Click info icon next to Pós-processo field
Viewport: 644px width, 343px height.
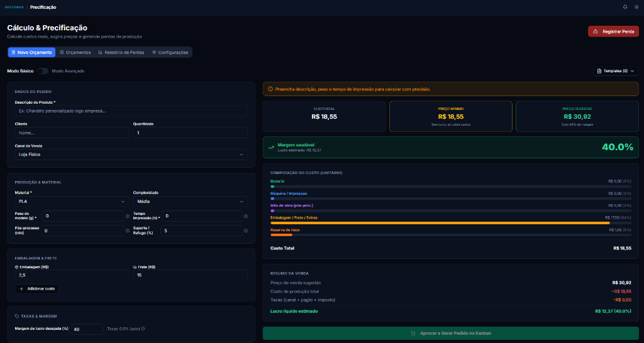click(127, 231)
